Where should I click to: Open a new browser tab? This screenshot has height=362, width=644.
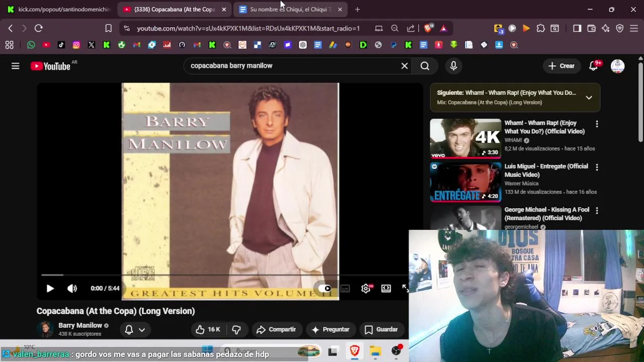[x=357, y=9]
